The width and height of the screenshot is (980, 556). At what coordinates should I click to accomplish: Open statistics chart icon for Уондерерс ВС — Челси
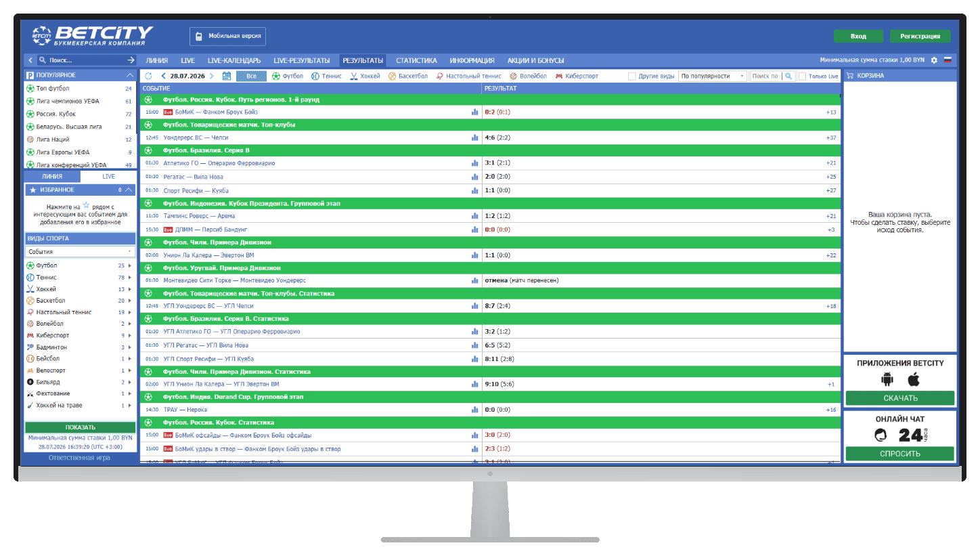tap(474, 137)
